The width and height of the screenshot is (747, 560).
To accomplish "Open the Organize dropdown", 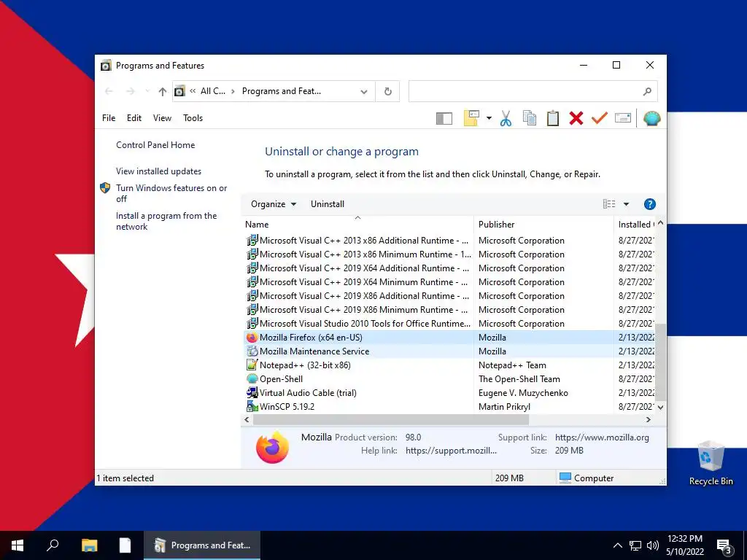I will coord(274,204).
